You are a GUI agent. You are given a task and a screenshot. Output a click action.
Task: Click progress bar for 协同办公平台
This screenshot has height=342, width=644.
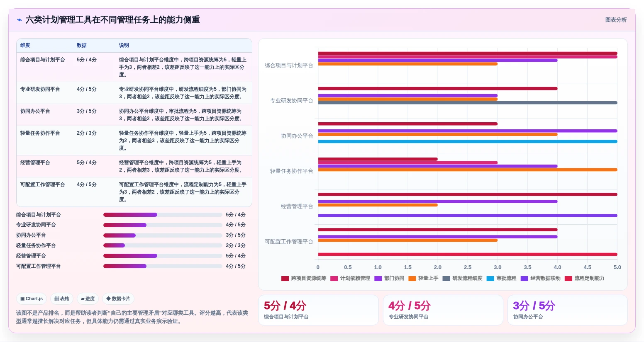point(163,235)
